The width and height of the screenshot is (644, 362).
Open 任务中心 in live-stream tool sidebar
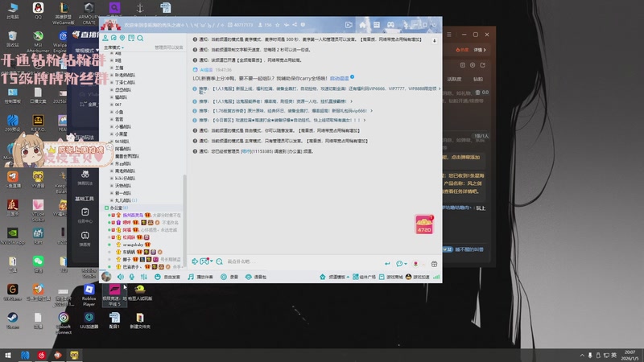point(85,216)
